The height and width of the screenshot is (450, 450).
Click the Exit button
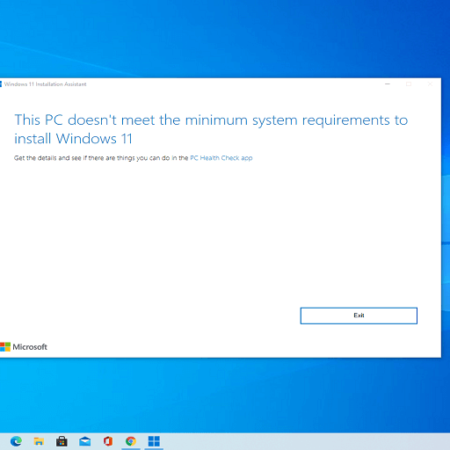coord(359,315)
